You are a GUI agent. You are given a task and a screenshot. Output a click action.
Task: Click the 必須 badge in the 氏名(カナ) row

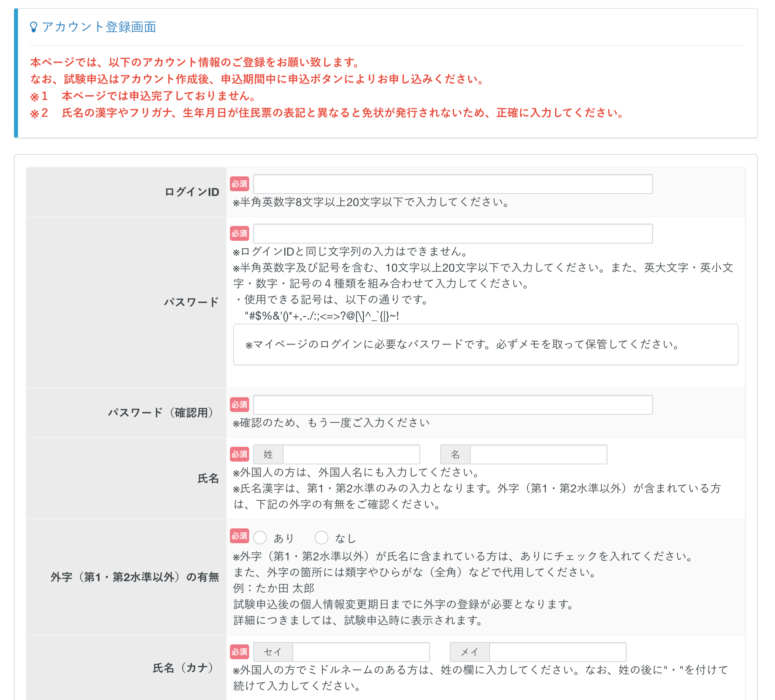[240, 652]
